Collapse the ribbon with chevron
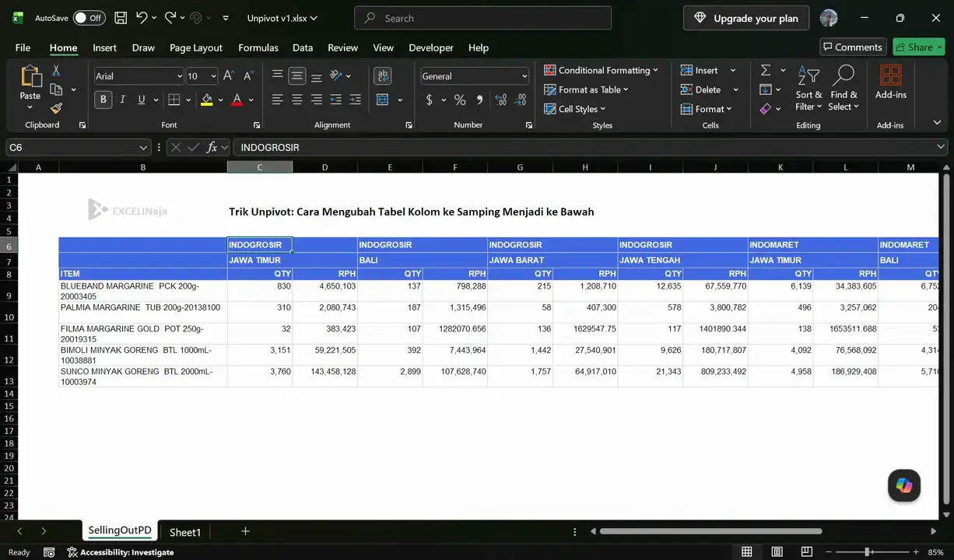Viewport: 954px width, 560px height. [x=937, y=123]
